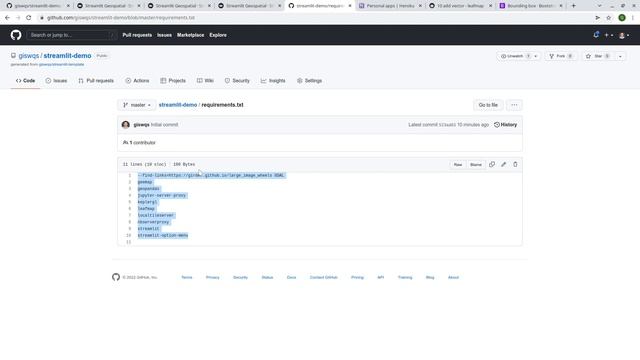Viewport: 640px width, 360px height.
Task: Switch to the Actions tab
Action: (x=137, y=81)
